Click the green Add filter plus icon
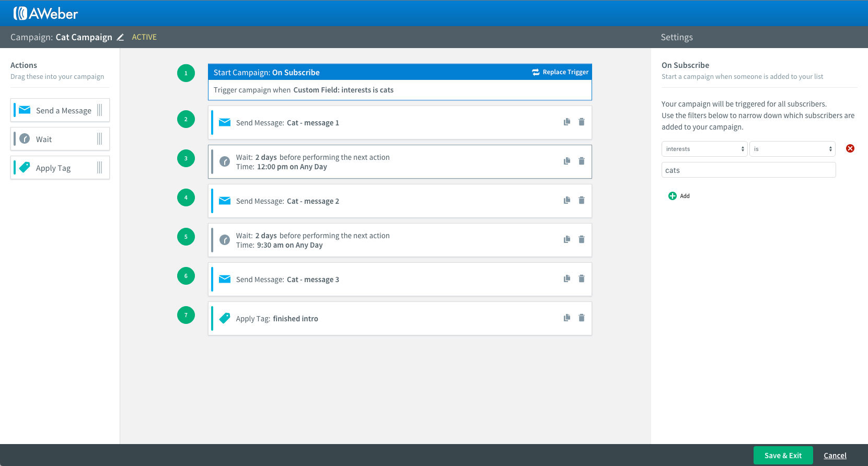The image size is (868, 466). click(x=673, y=196)
